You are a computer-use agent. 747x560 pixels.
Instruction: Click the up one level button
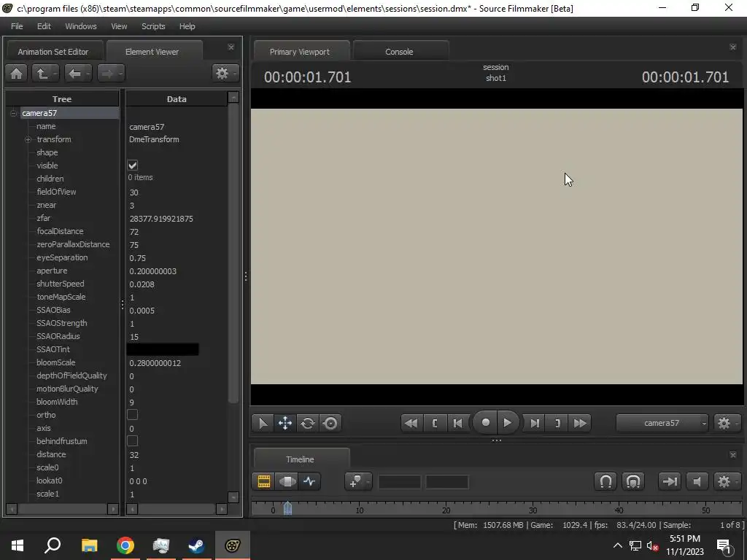(x=42, y=74)
